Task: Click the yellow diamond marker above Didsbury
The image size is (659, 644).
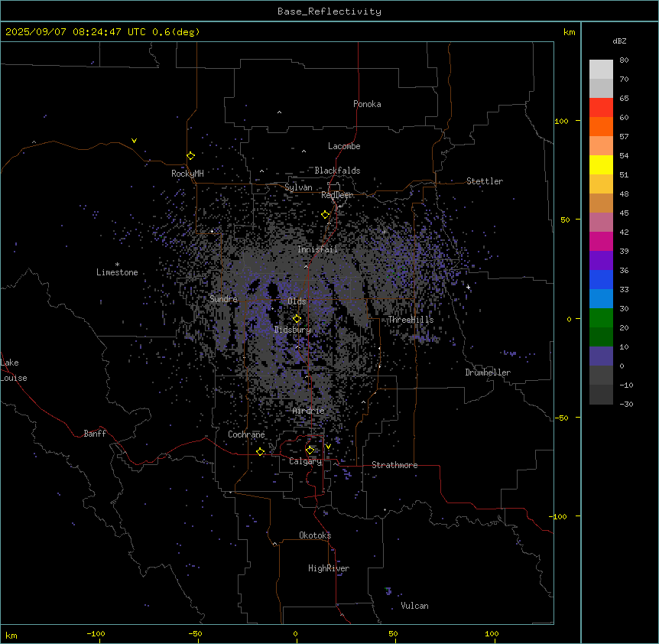Action: tap(297, 319)
